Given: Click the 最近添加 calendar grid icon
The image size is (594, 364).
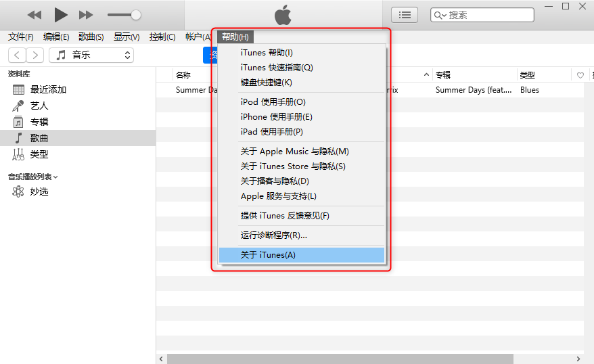Looking at the screenshot, I should (18, 90).
